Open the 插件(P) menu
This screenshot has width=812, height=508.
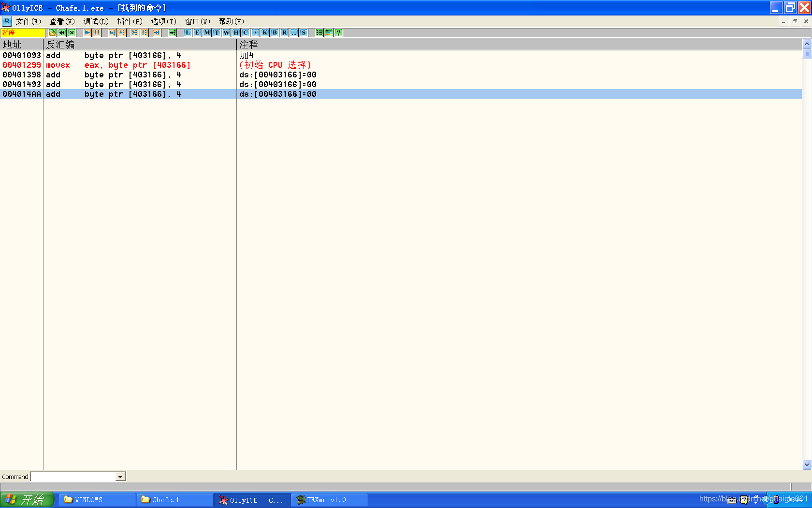130,21
